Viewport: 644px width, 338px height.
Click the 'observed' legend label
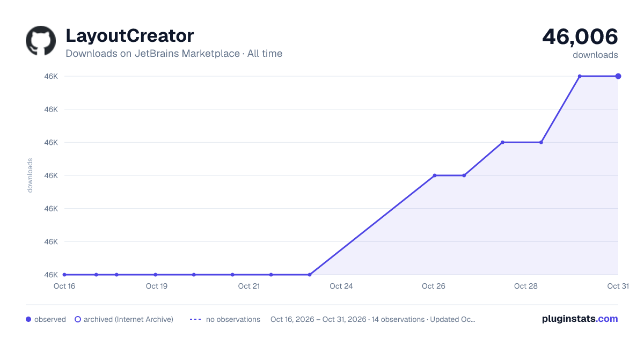(50, 319)
